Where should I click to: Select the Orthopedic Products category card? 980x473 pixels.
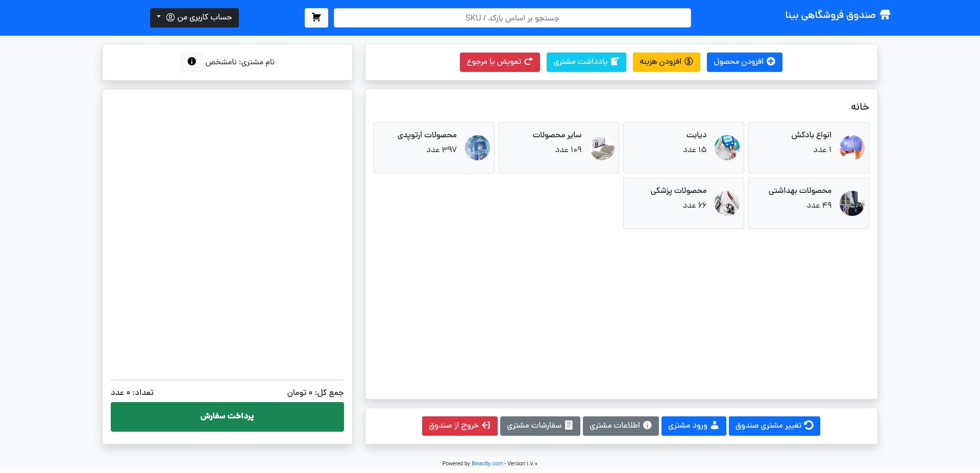click(x=434, y=147)
